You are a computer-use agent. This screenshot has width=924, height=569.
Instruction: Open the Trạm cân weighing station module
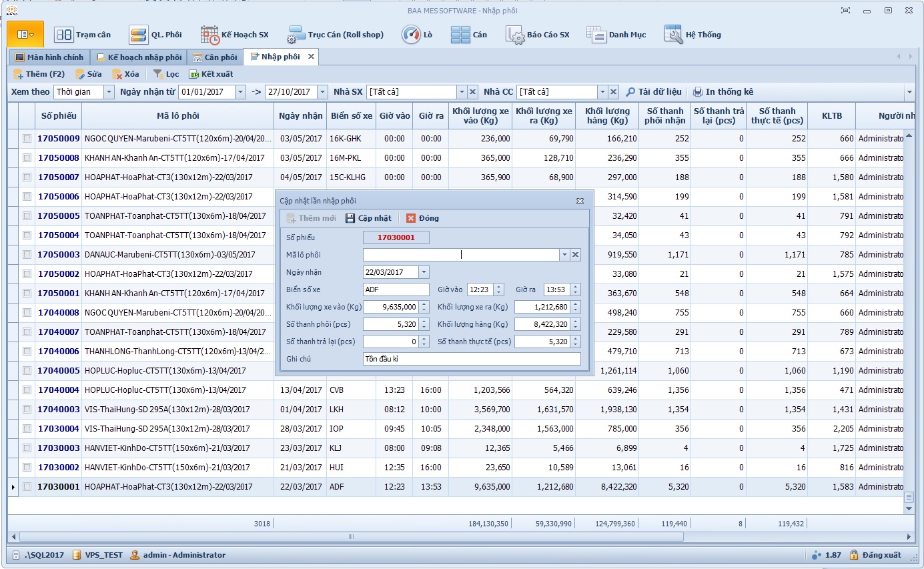pyautogui.click(x=83, y=35)
